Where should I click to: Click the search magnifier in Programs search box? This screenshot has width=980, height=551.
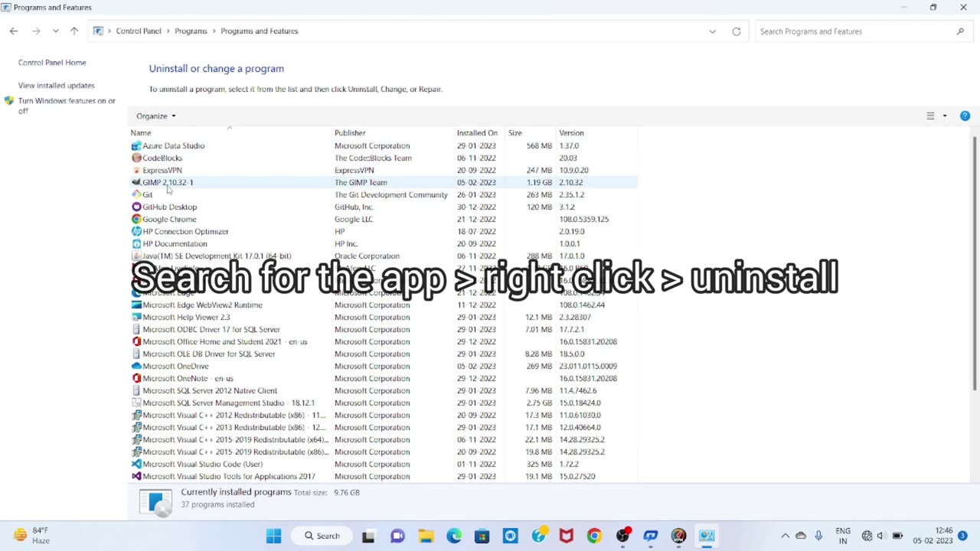(960, 31)
